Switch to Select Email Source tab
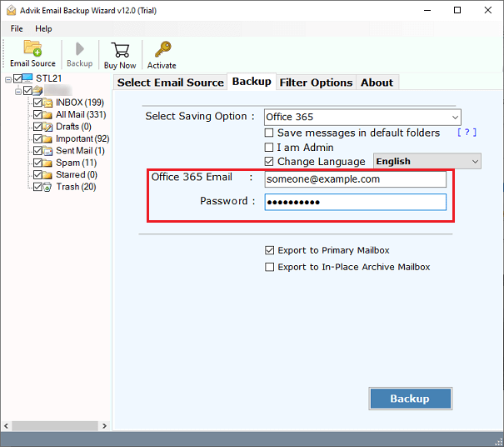 coord(170,83)
